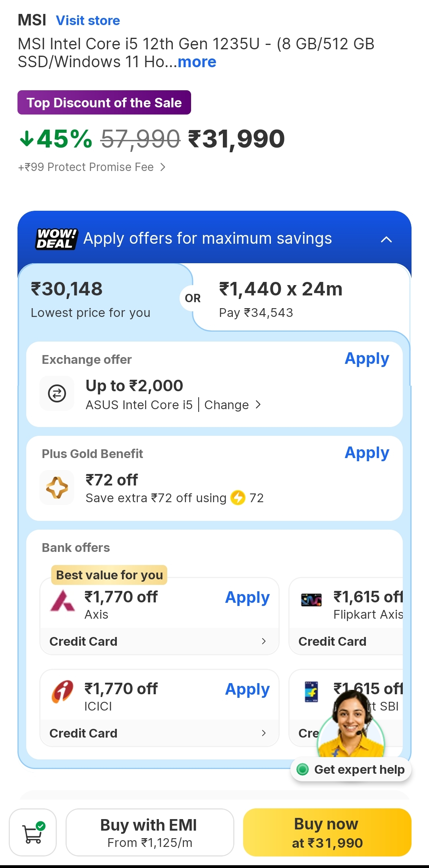This screenshot has width=429, height=868.
Task: Open ICICI Credit Card offer details
Action: pos(159,733)
